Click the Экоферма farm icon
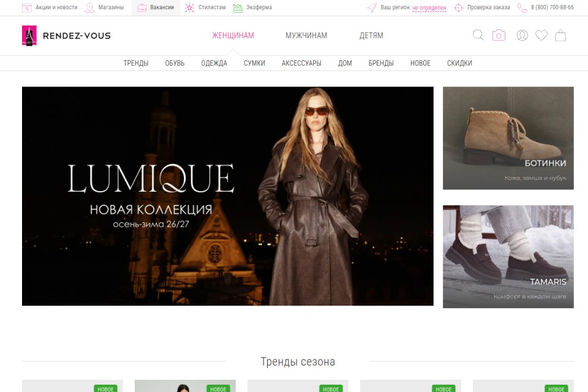 238,7
